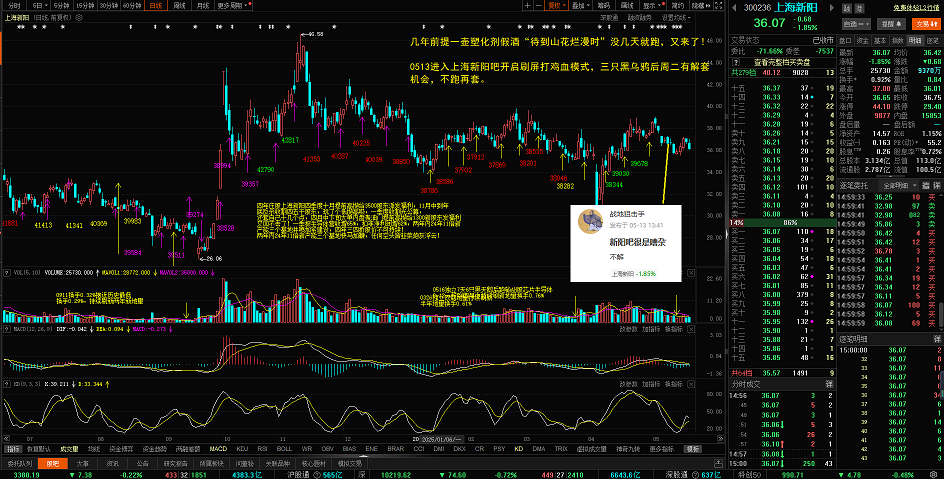This screenshot has height=479, width=944.
Task: Zoom out chart with minus icon
Action: [538, 5]
